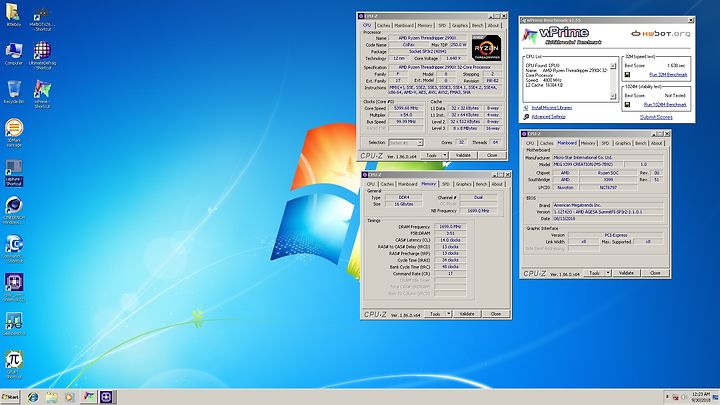
Task: Click the save icon in 1024M stability test box
Action: pos(628,104)
